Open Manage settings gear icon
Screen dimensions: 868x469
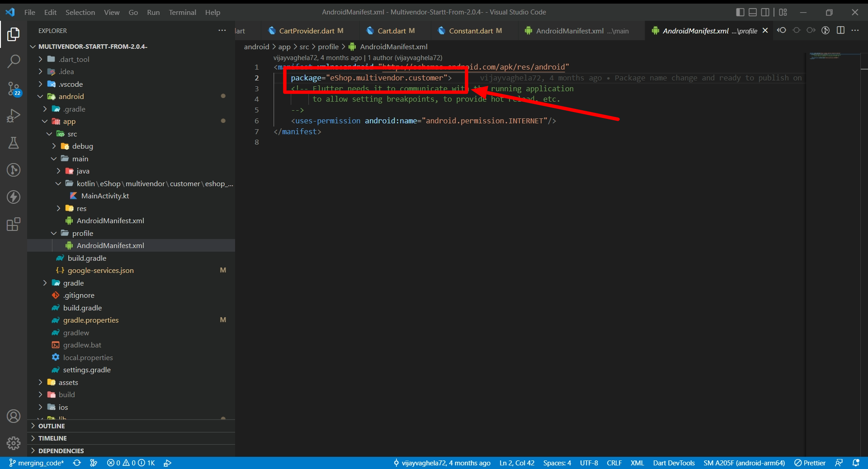(14, 443)
